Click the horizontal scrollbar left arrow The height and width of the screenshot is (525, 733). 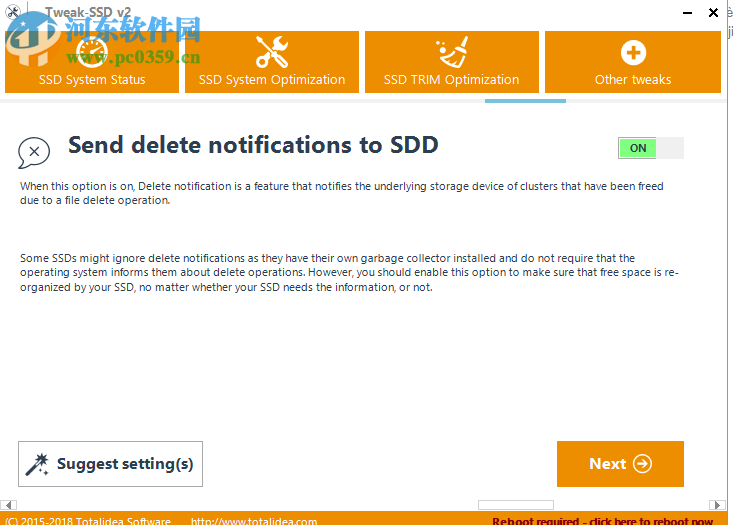[x=8, y=505]
